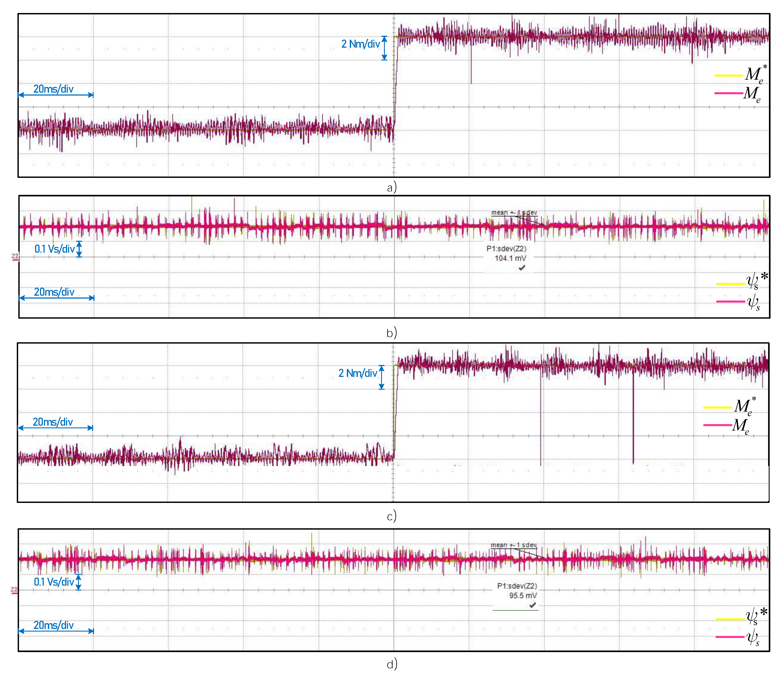784x679 pixels.
Task: Click the caption c) below the third plot
Action: click(392, 516)
